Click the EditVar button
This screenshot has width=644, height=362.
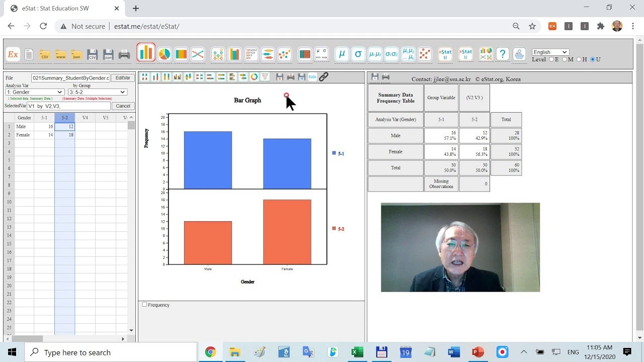tap(123, 78)
